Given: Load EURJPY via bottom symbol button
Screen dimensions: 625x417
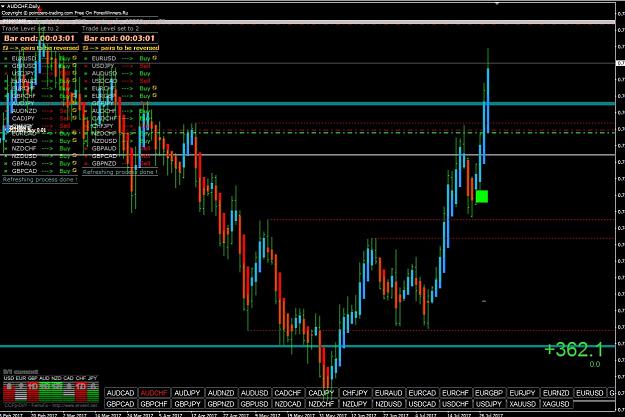Looking at the screenshot, I should pos(523,393).
